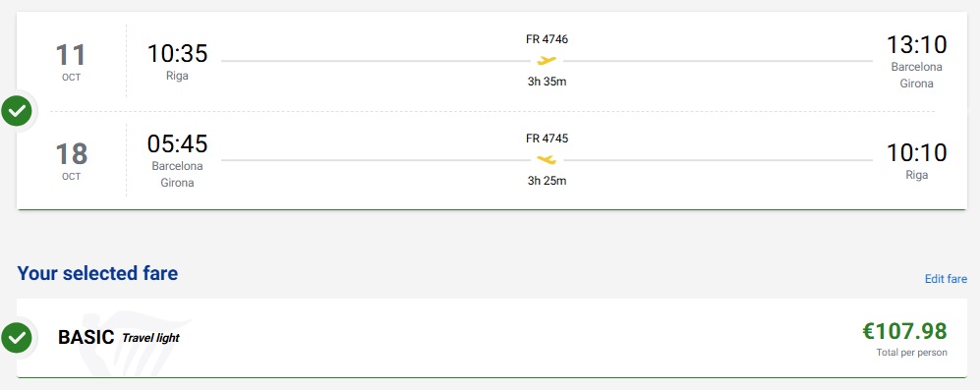Select the BASIC Travel light fare label

(119, 338)
